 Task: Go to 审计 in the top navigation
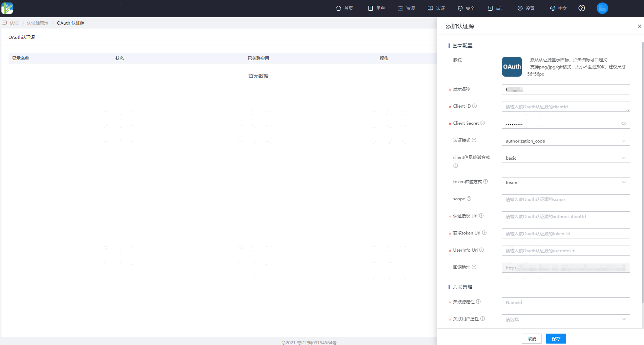click(496, 8)
